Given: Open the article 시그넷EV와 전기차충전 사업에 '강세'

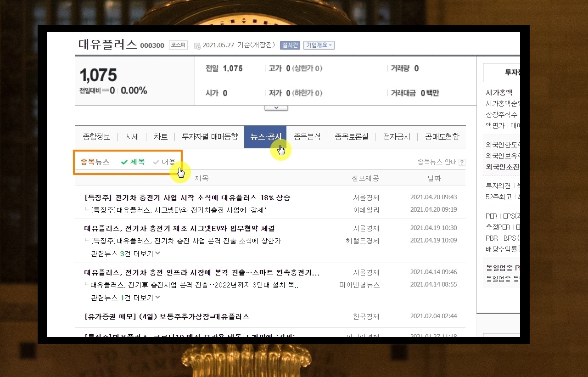Looking at the screenshot, I should click(179, 209).
